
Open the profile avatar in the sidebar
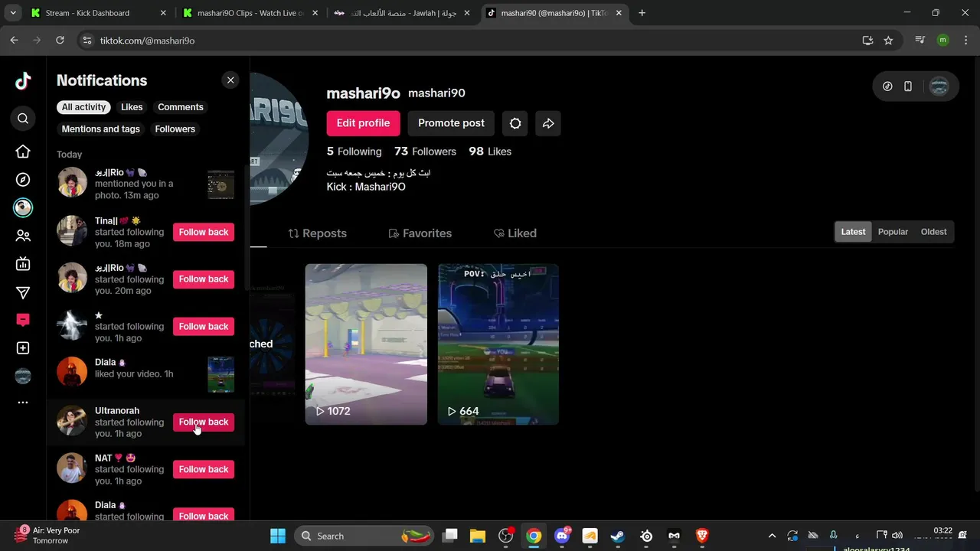point(23,376)
